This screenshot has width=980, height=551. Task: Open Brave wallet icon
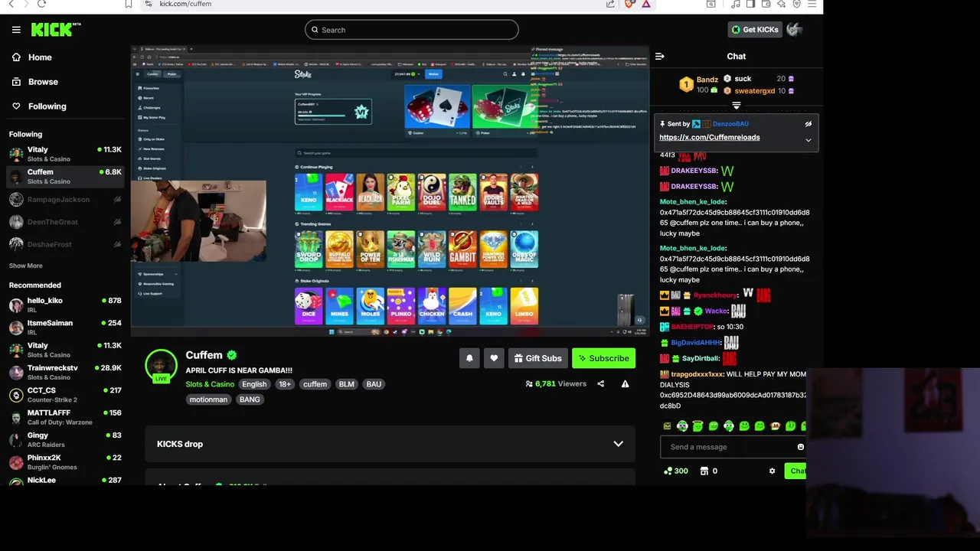pyautogui.click(x=765, y=4)
